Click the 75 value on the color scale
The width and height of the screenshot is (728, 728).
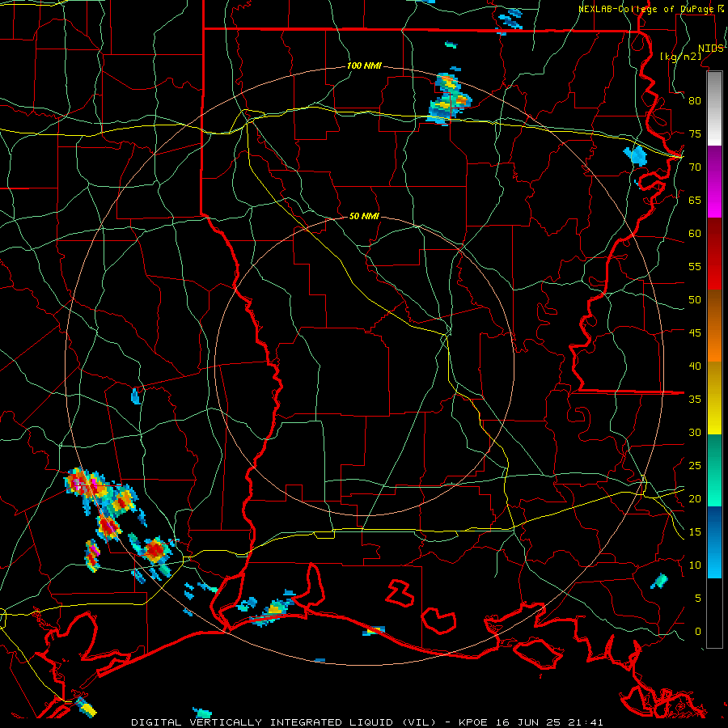pyautogui.click(x=695, y=133)
